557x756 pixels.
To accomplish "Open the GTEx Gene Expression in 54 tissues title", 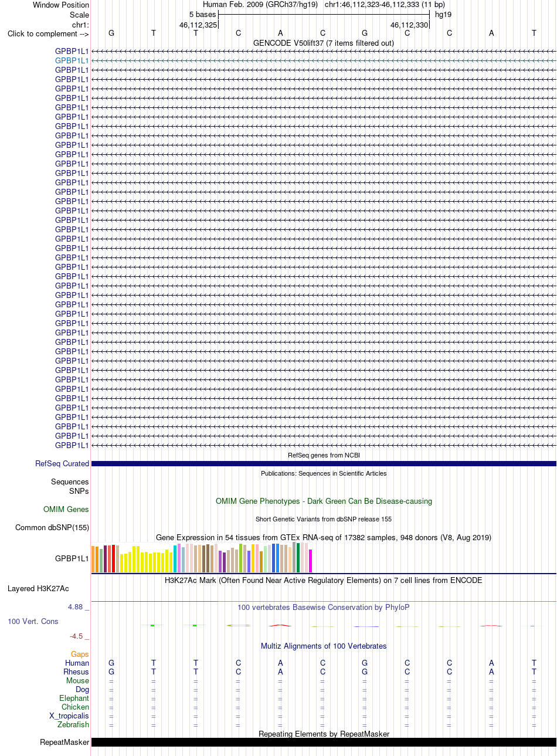I will point(324,538).
